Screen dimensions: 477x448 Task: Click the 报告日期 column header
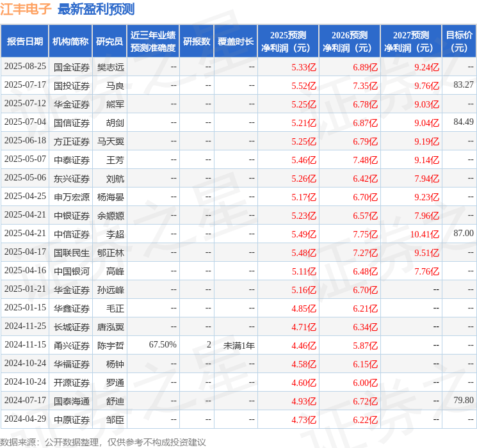(24, 42)
